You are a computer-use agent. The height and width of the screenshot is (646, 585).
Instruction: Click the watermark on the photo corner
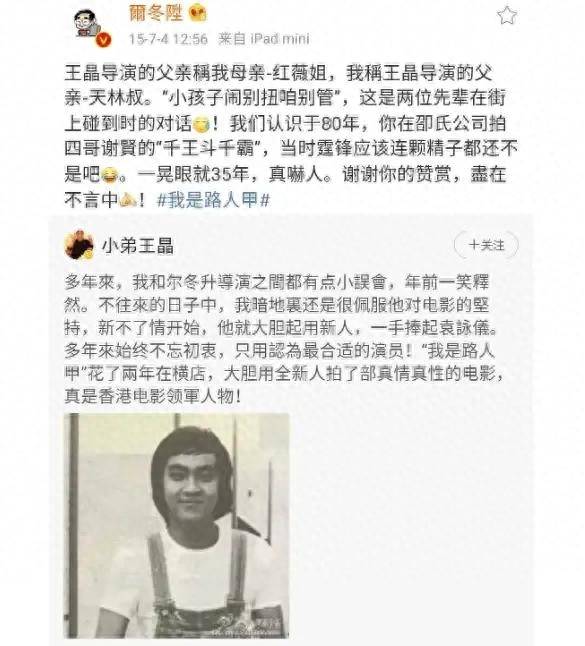point(266,623)
